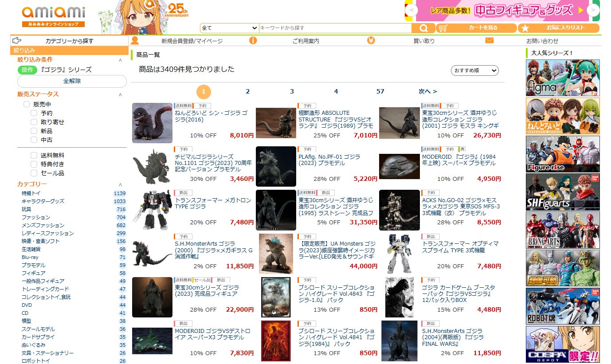Viewport: 611px width, 364px height.
Task: Toggle the 販売中 checkbox
Action: pyautogui.click(x=27, y=104)
